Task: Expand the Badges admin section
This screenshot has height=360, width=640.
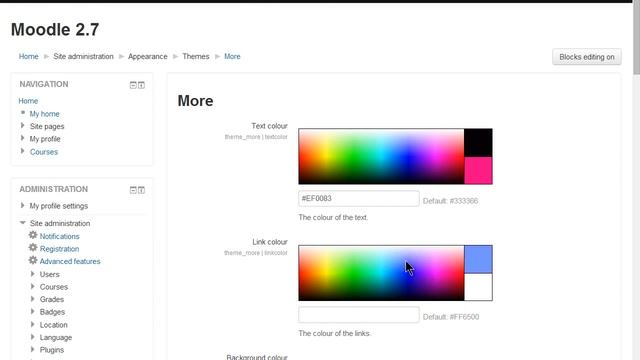Action: [33, 311]
